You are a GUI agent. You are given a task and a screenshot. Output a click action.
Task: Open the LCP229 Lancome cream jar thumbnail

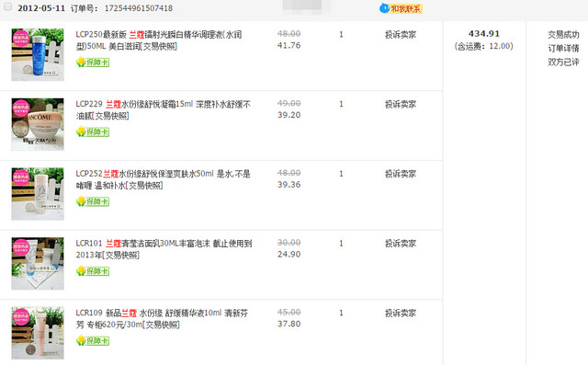tap(38, 124)
